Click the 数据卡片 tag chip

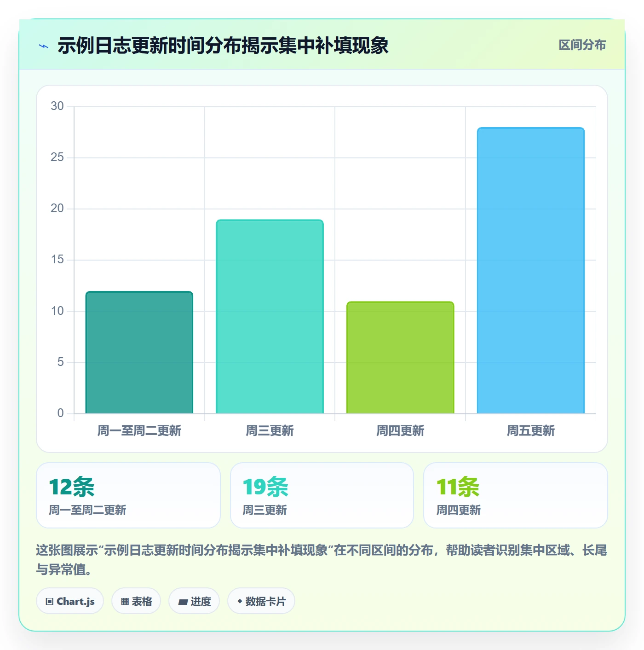click(261, 601)
